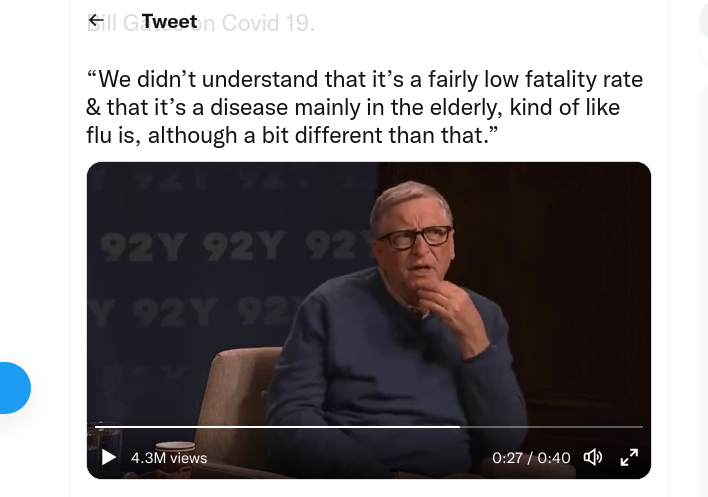Click the tweet line ending "different than that."
Image resolution: width=708 pixels, height=497 pixels.
292,135
